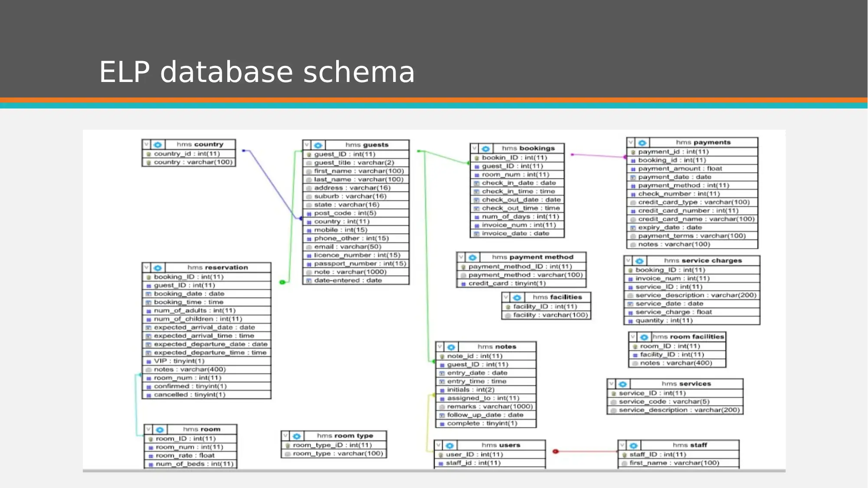Select 'credit_card_type : varchar(100)' row in payments
The image size is (868, 488).
(x=692, y=203)
